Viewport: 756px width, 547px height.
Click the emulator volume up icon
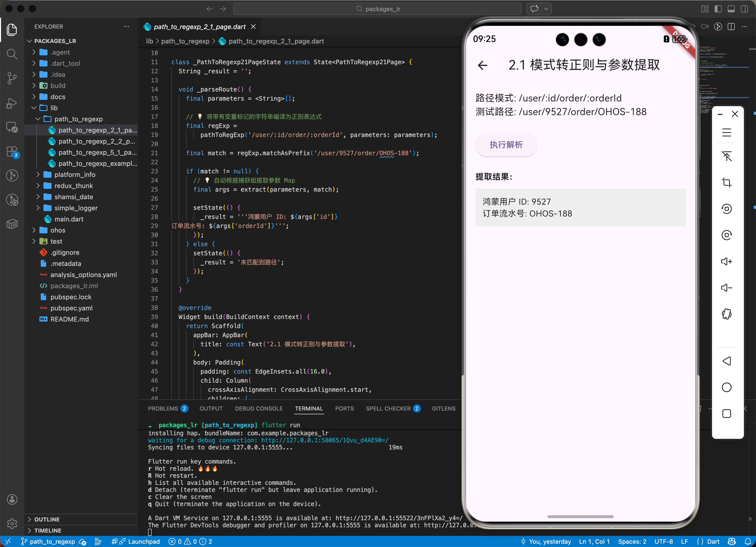[x=726, y=261]
